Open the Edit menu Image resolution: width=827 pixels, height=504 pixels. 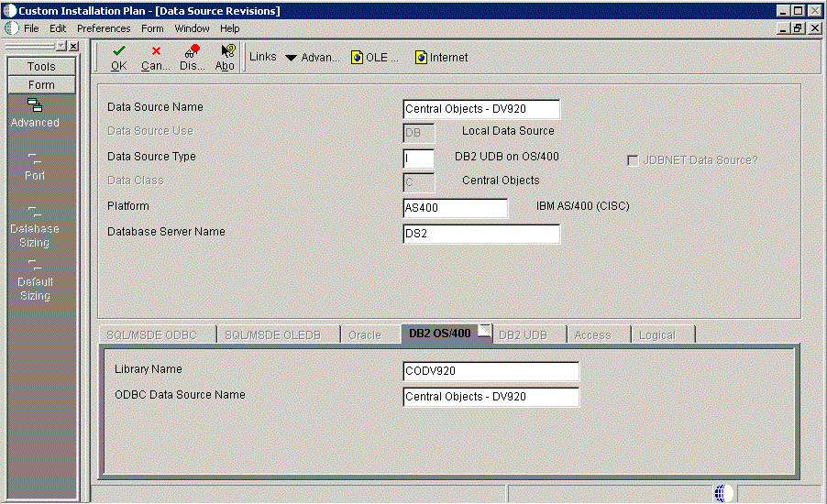tap(58, 28)
